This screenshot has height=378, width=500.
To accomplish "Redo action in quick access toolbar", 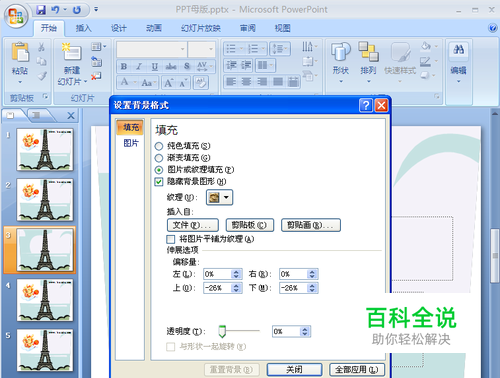I will click(77, 10).
